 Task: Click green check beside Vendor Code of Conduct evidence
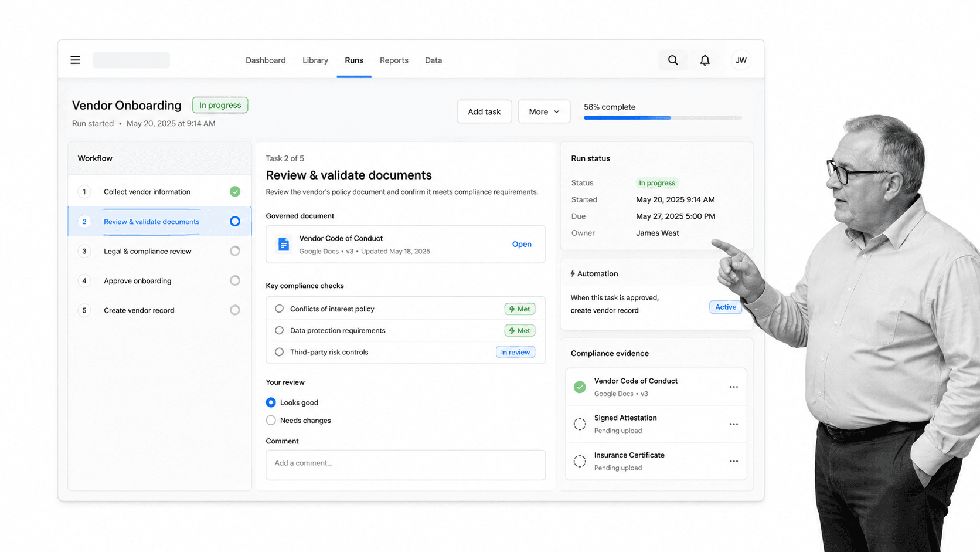pos(580,387)
